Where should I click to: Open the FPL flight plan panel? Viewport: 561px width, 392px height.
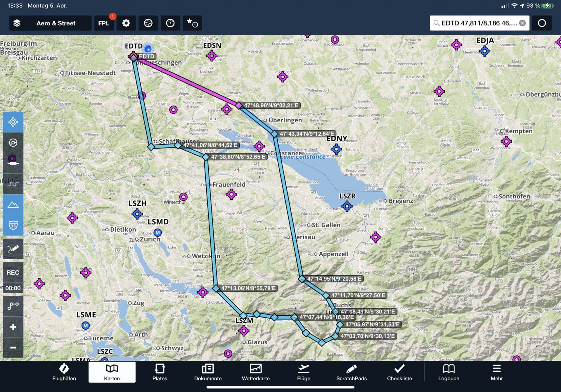[x=104, y=23]
